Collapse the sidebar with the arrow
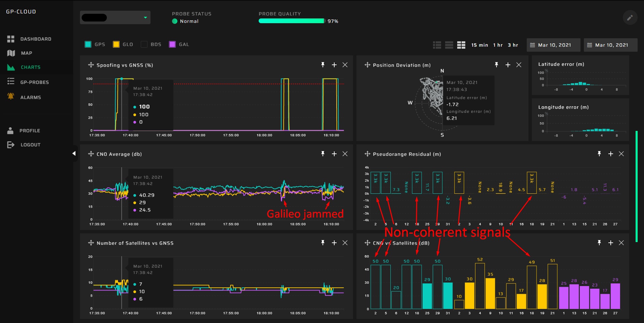Screen dimensions: 644x323 [x=74, y=153]
